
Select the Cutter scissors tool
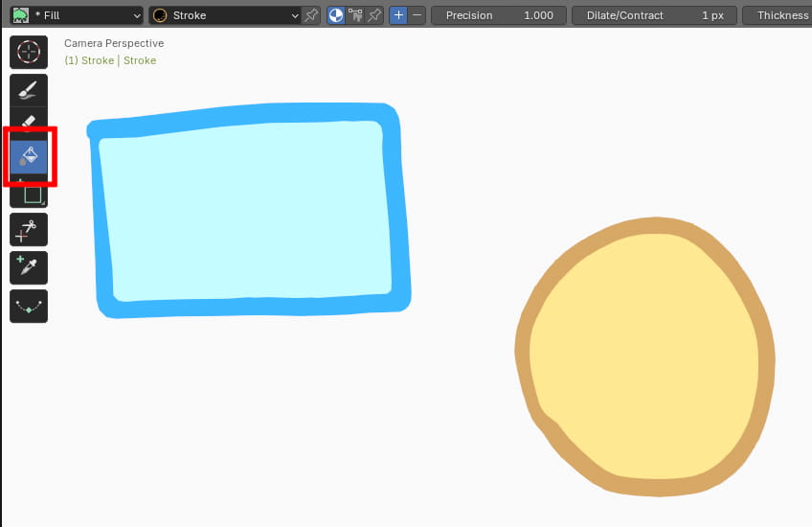tap(29, 230)
